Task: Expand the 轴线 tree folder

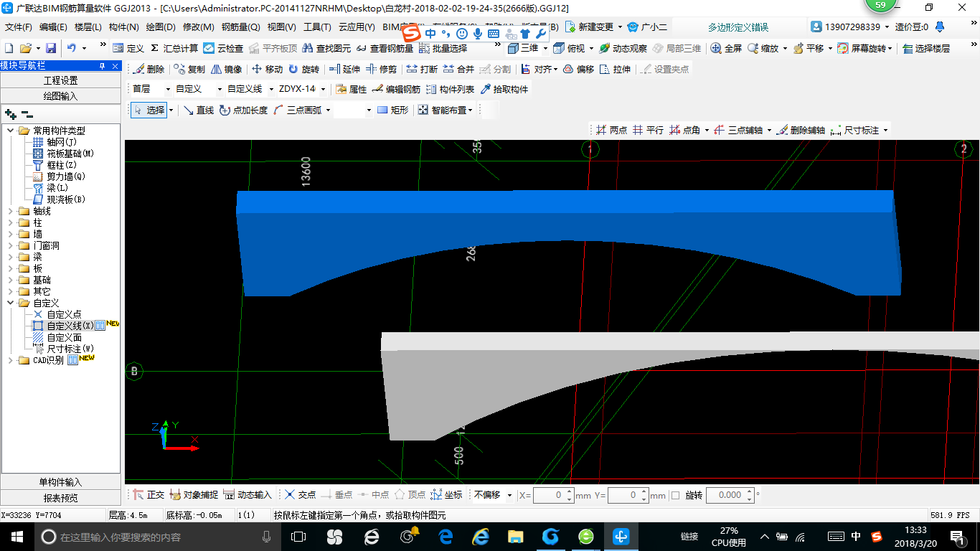Action: [11, 211]
